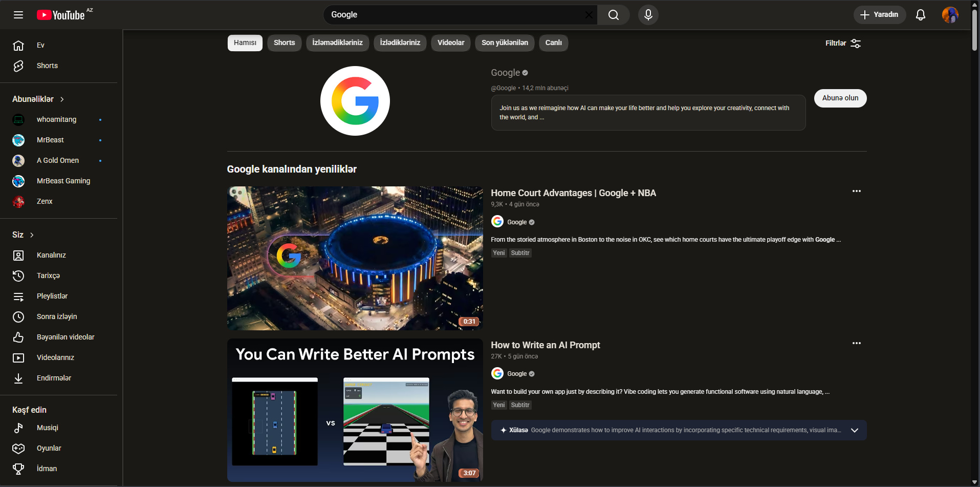The image size is (980, 487).
Task: Clear the search box text
Action: point(589,15)
